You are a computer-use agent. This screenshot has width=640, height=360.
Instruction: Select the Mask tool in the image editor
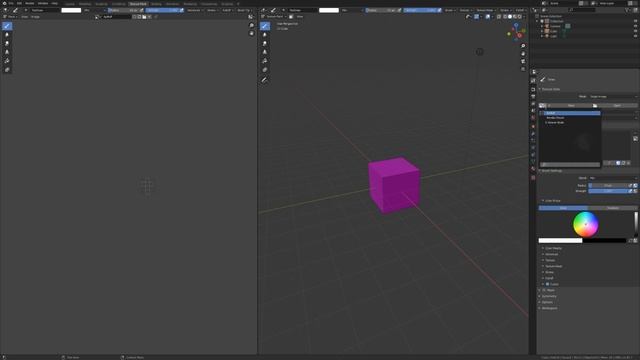coord(7,70)
